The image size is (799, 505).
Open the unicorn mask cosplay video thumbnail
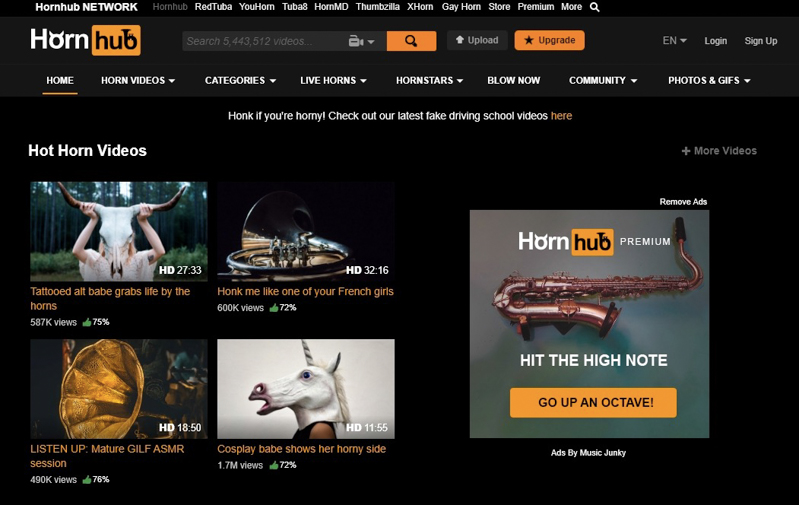click(x=306, y=389)
